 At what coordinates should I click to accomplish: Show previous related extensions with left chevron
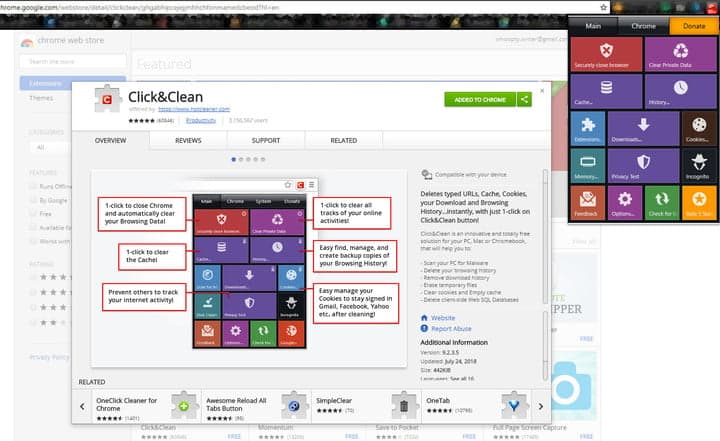(82, 406)
